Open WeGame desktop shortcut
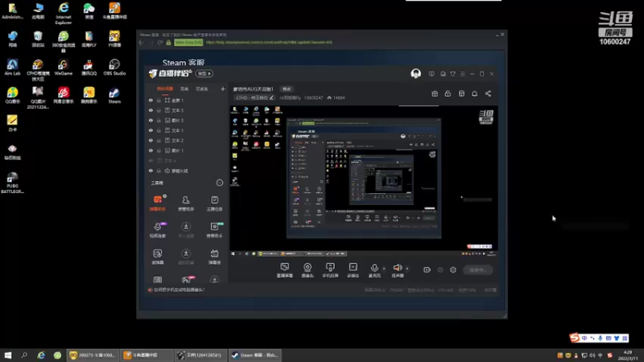The width and height of the screenshot is (644, 362). tap(64, 68)
